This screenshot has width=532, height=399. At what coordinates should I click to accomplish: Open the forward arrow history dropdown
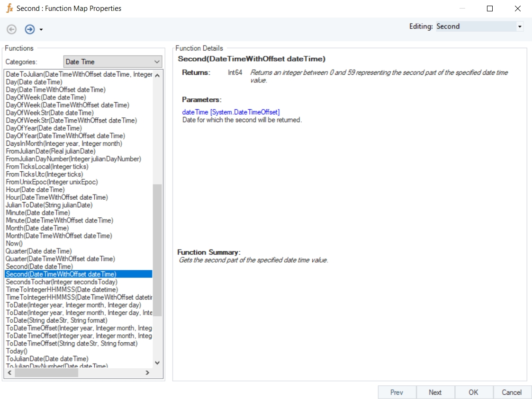41,30
